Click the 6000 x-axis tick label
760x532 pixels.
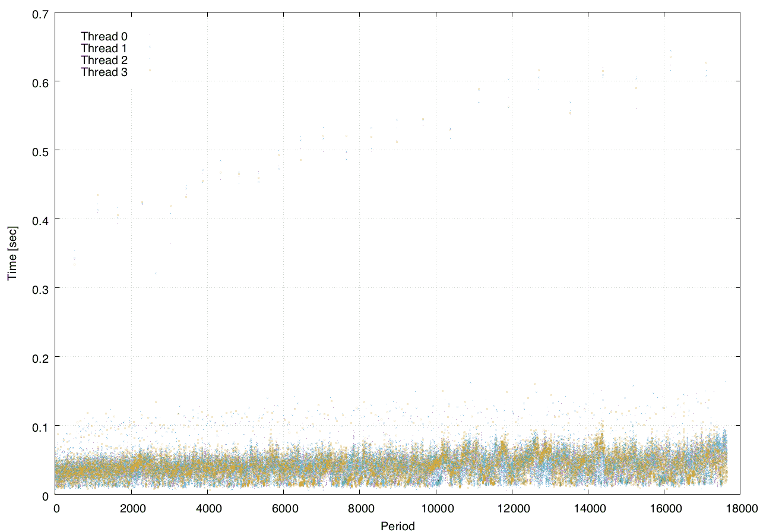tap(284, 508)
